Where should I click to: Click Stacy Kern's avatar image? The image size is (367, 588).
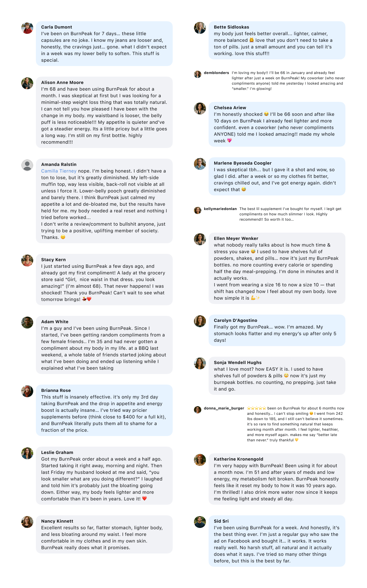coord(27,260)
